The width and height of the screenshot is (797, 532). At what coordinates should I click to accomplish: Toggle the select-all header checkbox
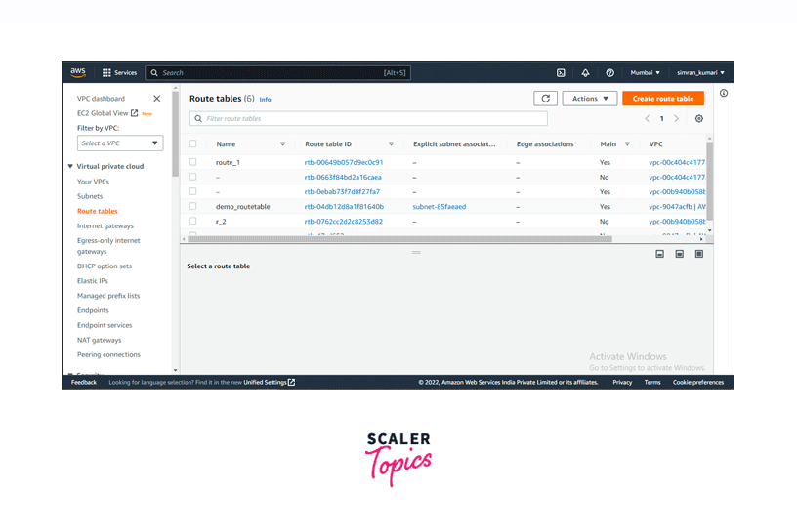[193, 143]
